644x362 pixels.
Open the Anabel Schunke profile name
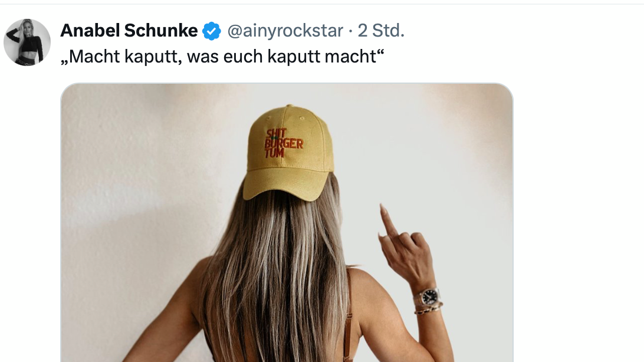point(129,31)
